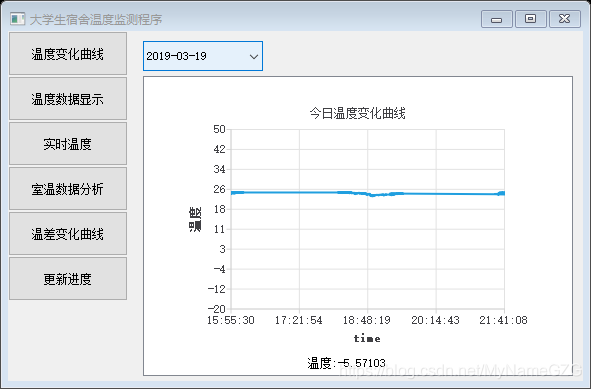Click the y-axis value 50

coord(219,129)
